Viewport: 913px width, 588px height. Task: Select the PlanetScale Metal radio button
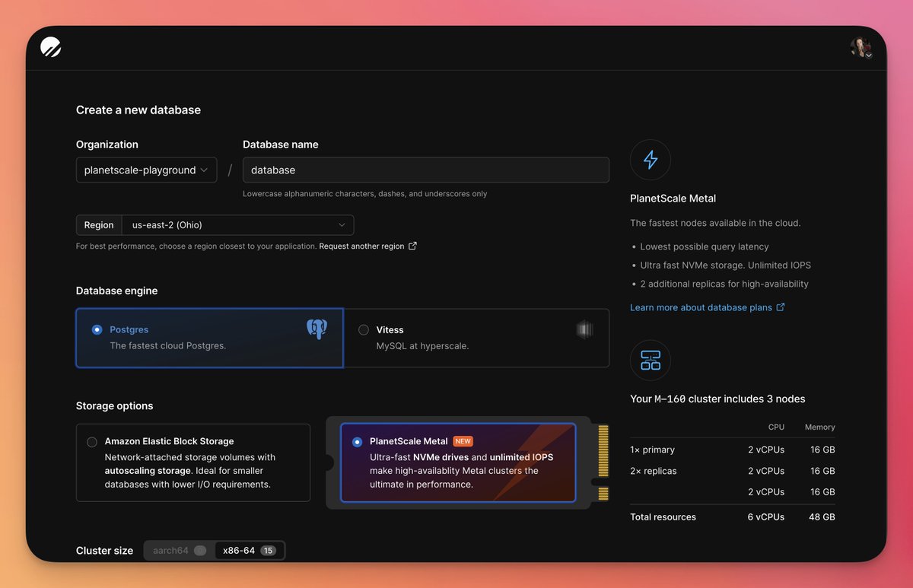(358, 442)
